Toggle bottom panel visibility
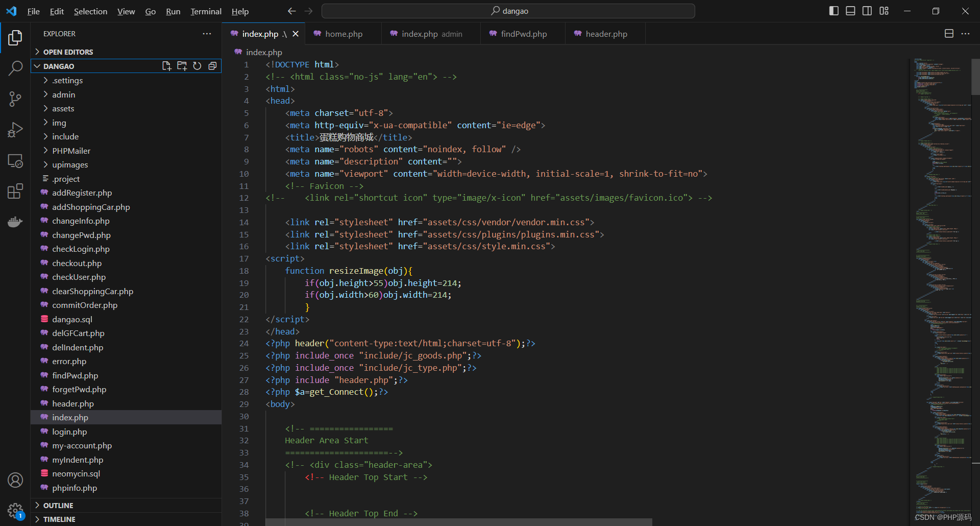The height and width of the screenshot is (526, 980). pos(850,11)
